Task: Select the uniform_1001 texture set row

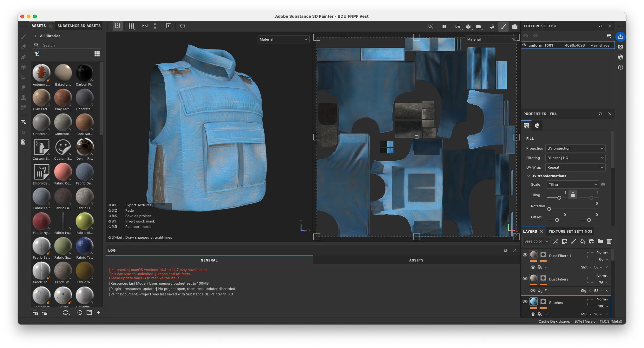Action: coord(568,45)
